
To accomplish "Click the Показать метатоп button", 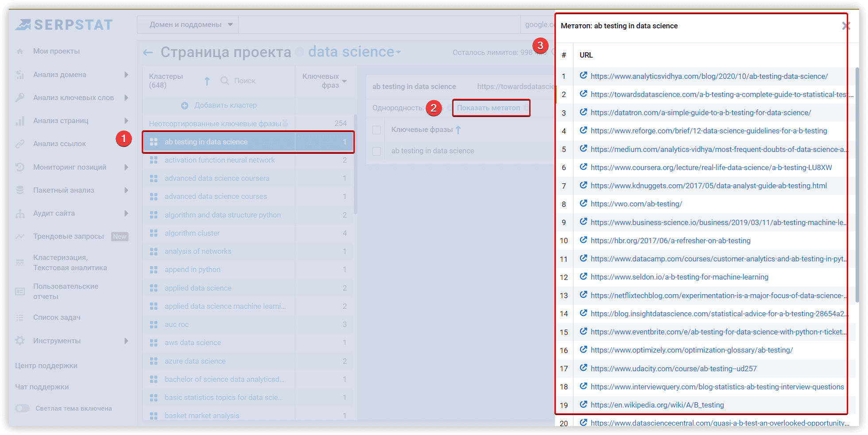I will 488,108.
